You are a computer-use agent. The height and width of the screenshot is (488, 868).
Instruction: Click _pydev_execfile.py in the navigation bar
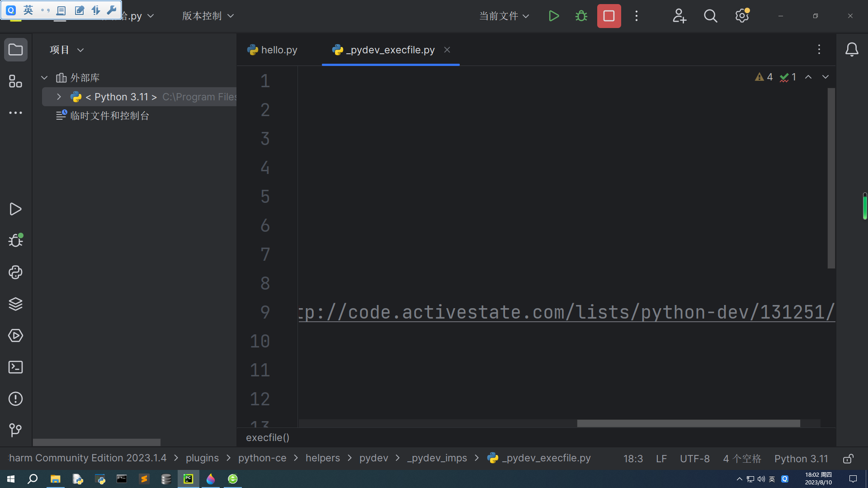tap(539, 458)
